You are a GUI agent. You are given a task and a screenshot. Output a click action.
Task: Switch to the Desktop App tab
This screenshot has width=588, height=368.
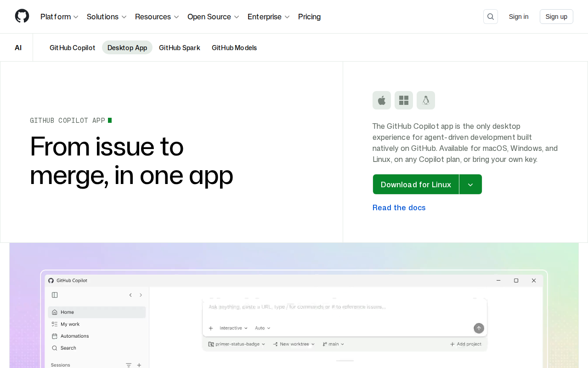pyautogui.click(x=127, y=48)
